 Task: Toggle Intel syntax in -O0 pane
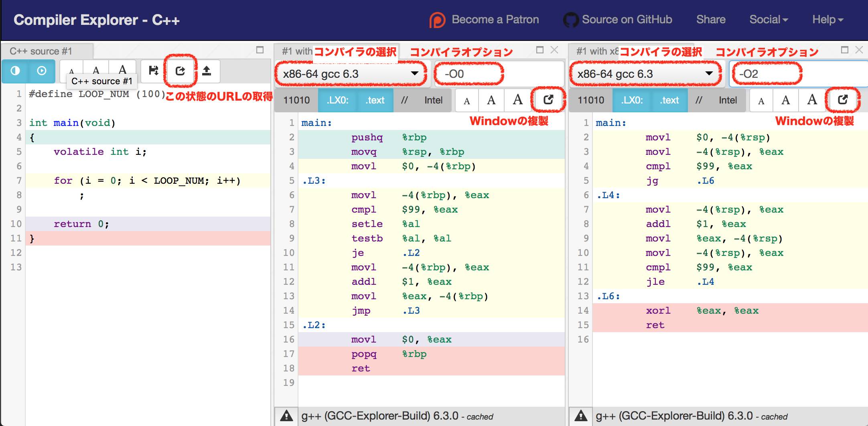pos(434,100)
